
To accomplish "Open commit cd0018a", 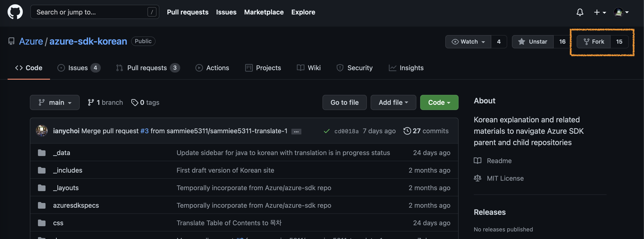I will point(346,131).
